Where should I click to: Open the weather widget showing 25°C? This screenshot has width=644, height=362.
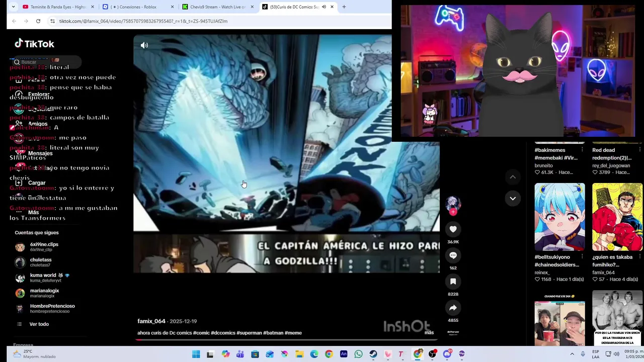pos(35,354)
